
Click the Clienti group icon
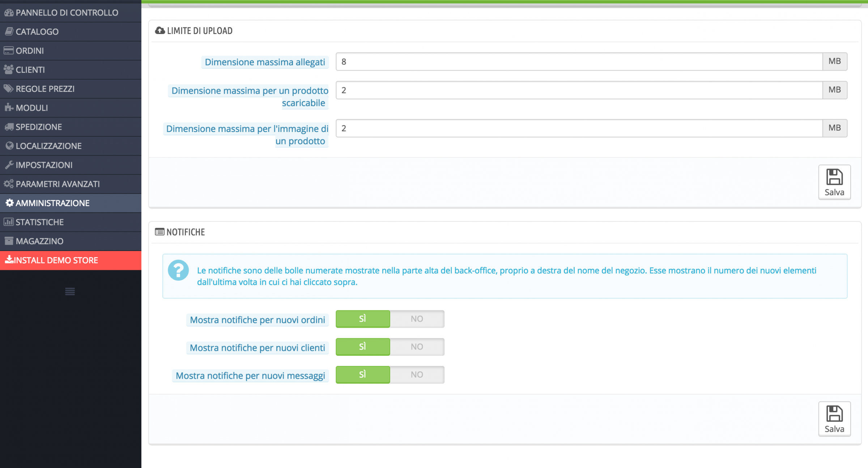9,69
